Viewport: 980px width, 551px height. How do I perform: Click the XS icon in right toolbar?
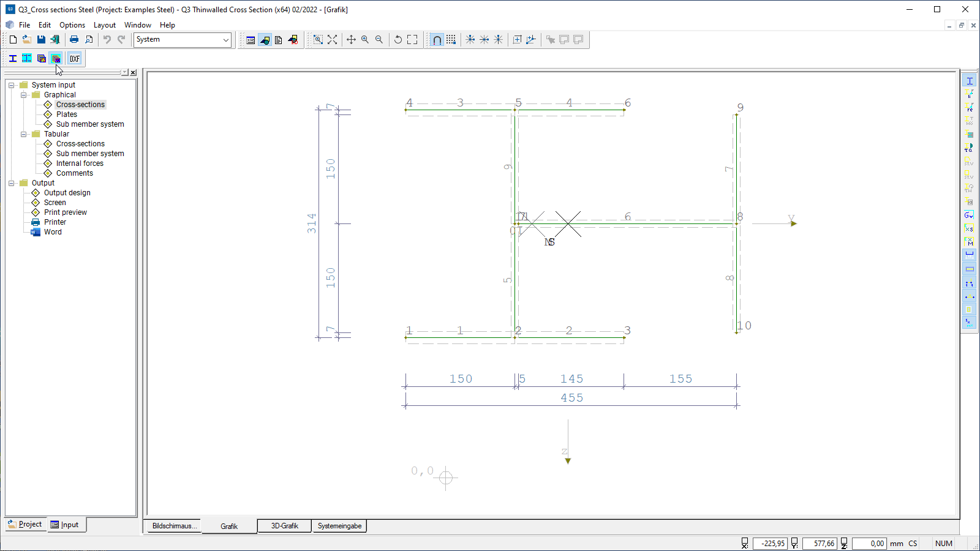click(969, 228)
